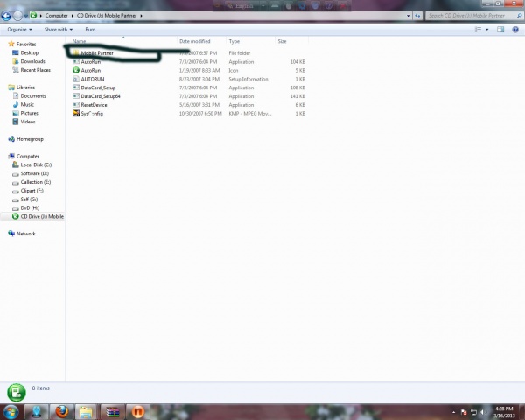
Task: Open Homegroup in the navigation pane
Action: [x=30, y=139]
